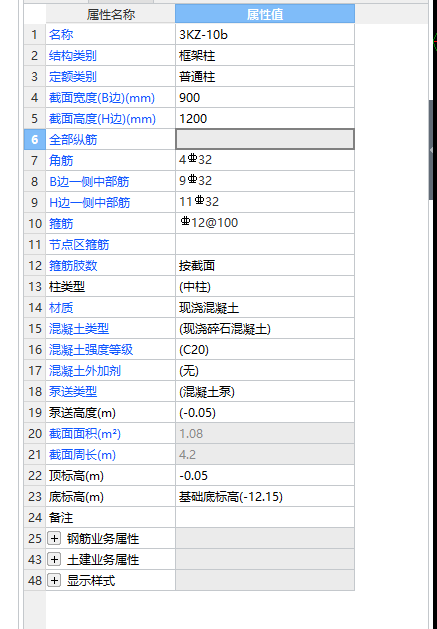The width and height of the screenshot is (437, 629).
Task: Select the 名称 property label
Action: [61, 35]
